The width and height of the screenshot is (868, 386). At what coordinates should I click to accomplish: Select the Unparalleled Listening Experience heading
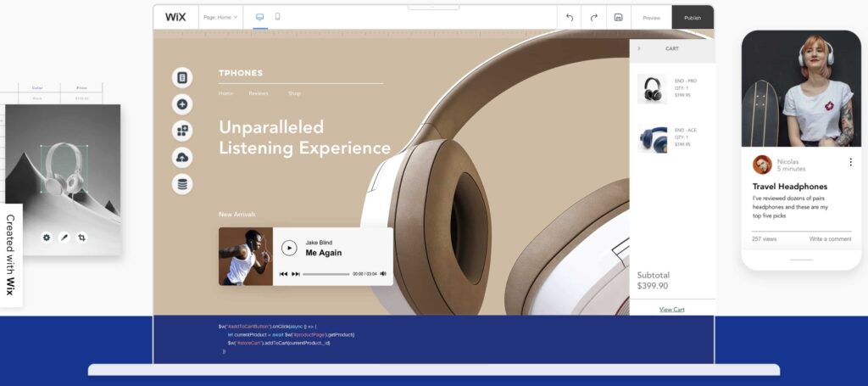[x=304, y=137]
